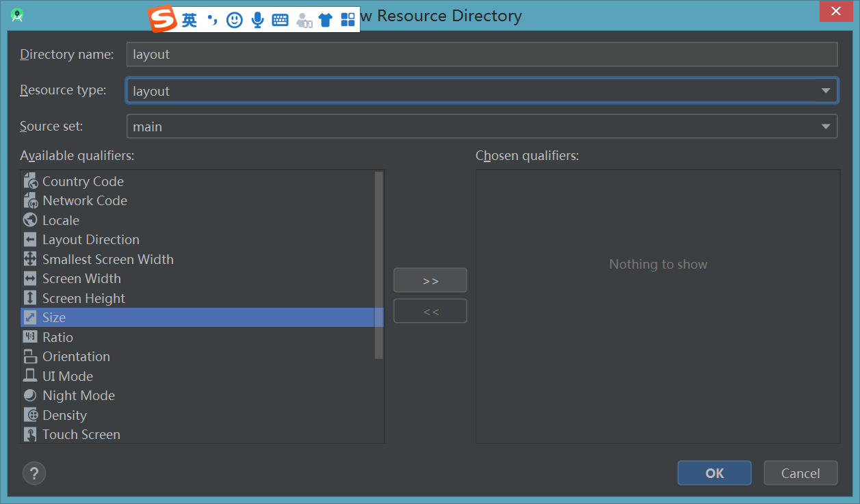This screenshot has height=504, width=860.
Task: Open the emoji panel on the Sogou toolbar
Action: [234, 19]
